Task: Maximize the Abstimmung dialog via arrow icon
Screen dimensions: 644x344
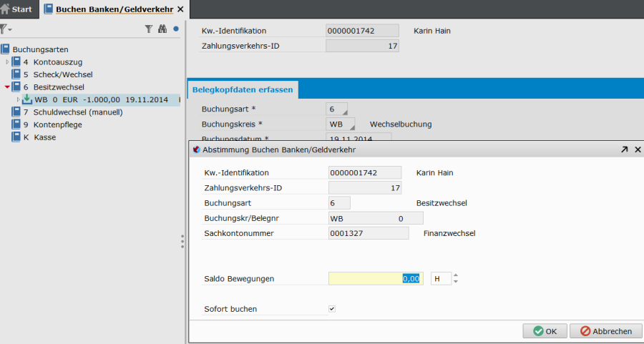Action: [x=624, y=150]
